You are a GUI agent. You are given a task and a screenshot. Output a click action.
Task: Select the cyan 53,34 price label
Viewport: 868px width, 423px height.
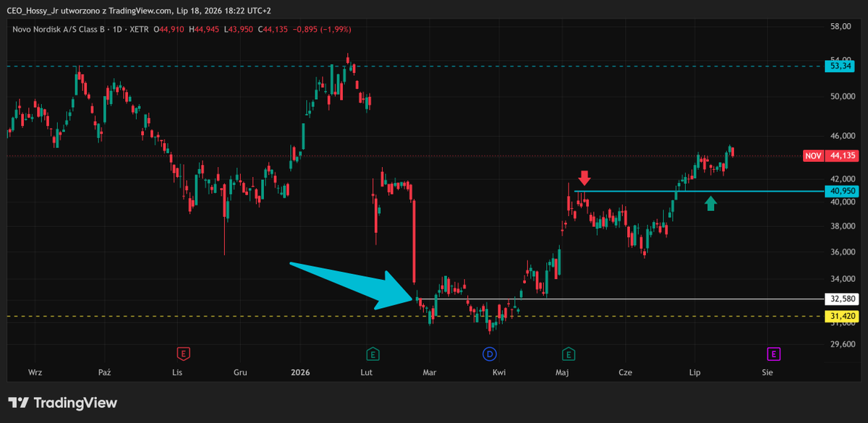841,66
